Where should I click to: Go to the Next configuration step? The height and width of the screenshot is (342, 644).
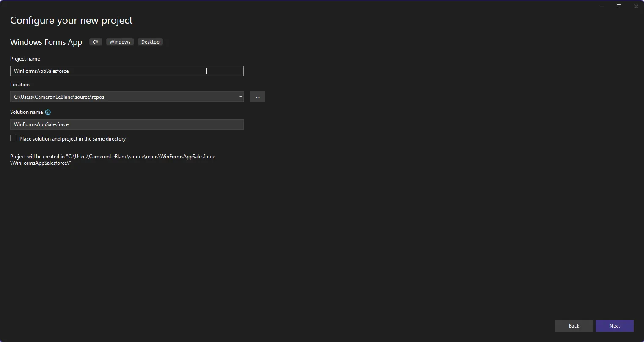coord(614,326)
